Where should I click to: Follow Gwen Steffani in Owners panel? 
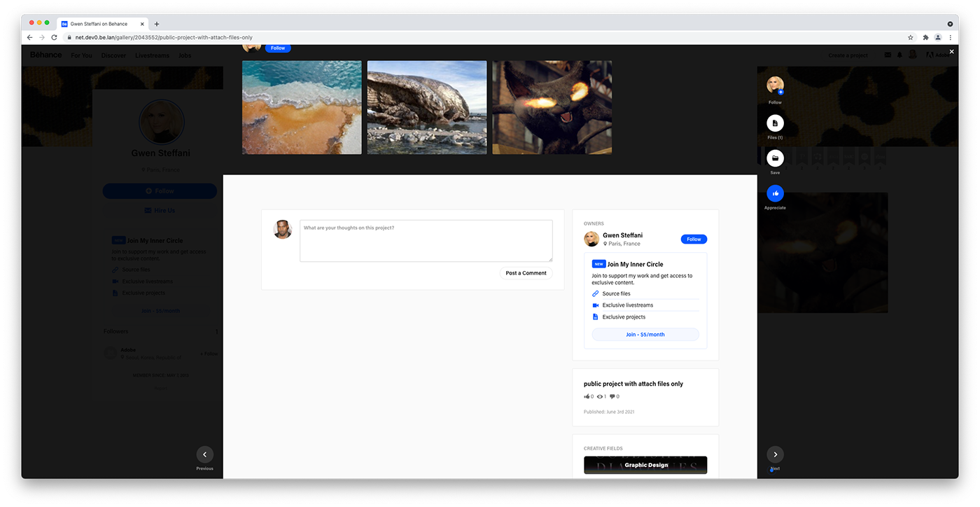point(693,239)
